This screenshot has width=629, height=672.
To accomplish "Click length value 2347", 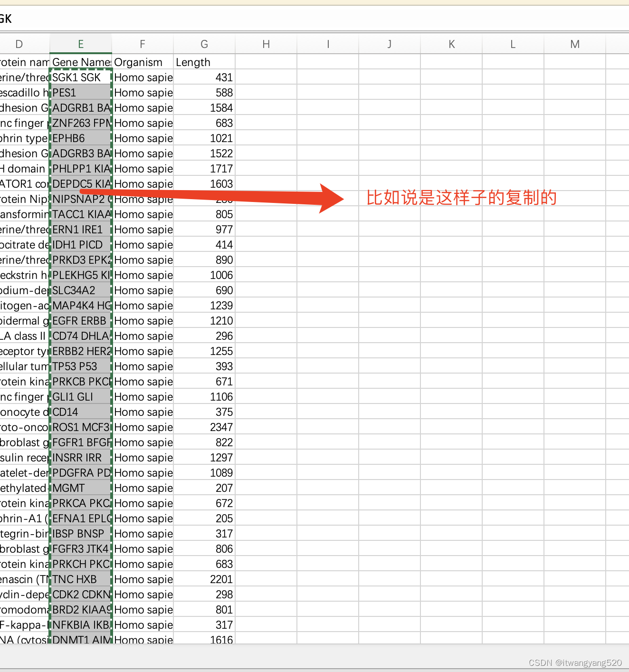I will coord(204,427).
